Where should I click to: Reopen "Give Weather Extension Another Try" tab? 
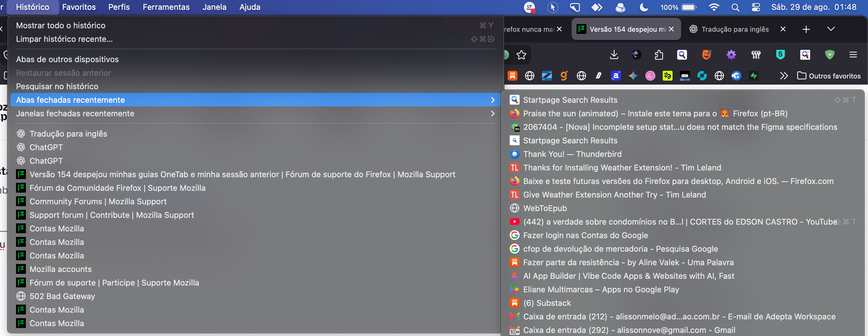[683, 194]
